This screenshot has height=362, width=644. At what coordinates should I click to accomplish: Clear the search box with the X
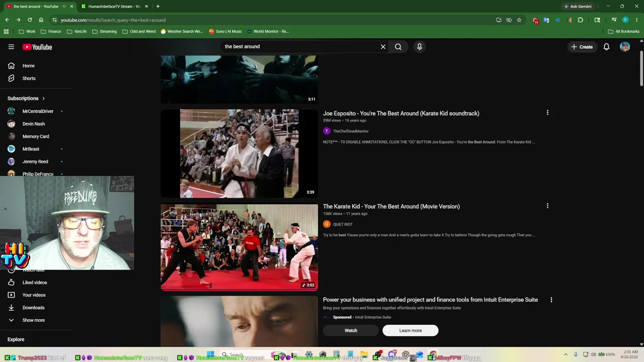[383, 47]
